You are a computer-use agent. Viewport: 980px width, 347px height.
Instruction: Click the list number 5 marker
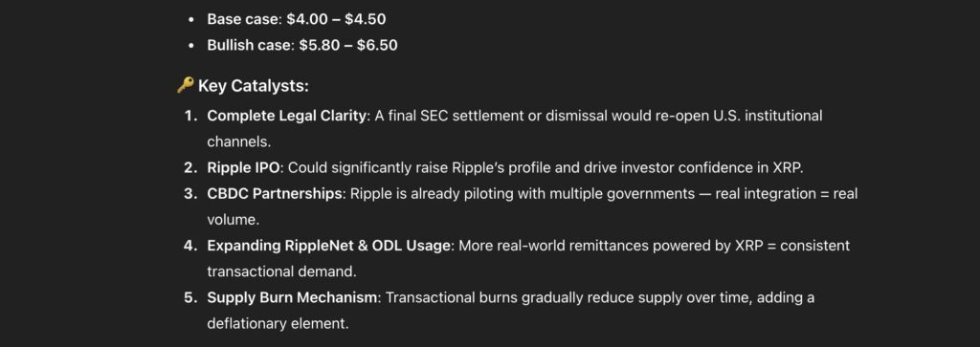pyautogui.click(x=190, y=297)
